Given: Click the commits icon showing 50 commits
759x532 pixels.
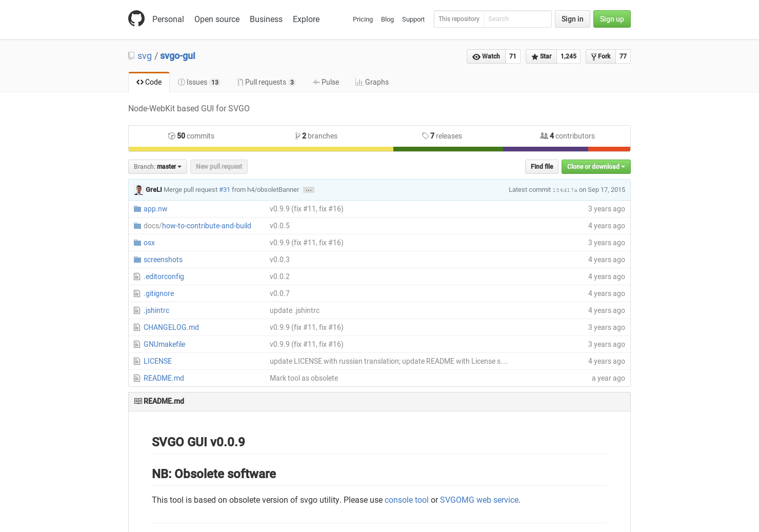Looking at the screenshot, I should point(172,135).
